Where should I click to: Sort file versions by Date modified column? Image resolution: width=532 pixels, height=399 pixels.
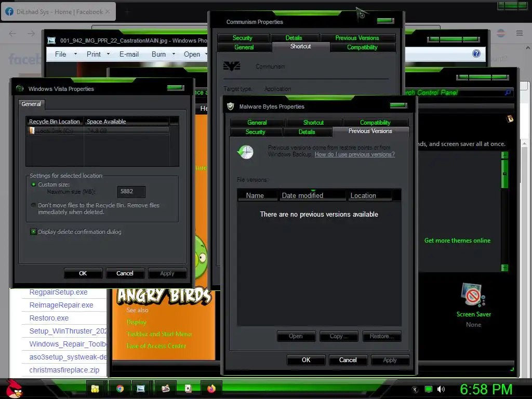(x=312, y=195)
